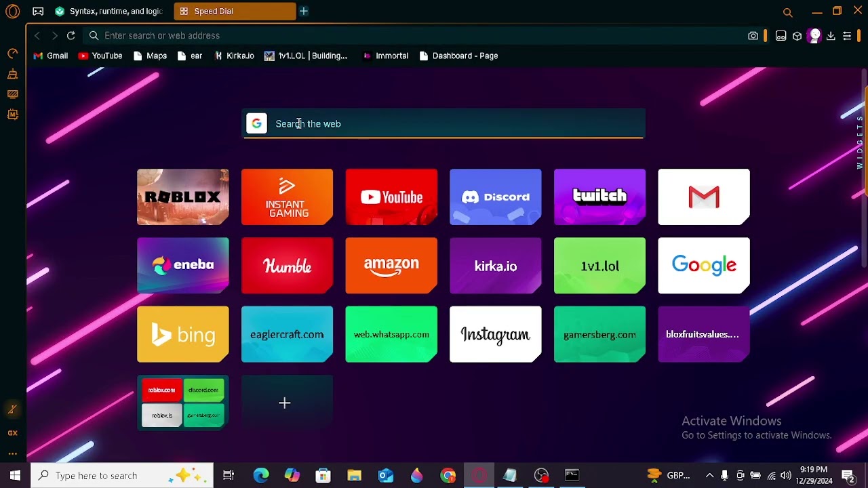868x488 pixels.
Task: Click the GX settings icon in lower sidebar
Action: click(x=13, y=432)
